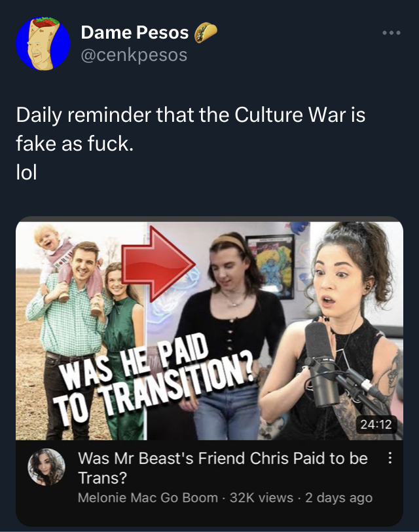Click the Melonie Mac channel avatar
Screen dimensions: 419x532
46,467
